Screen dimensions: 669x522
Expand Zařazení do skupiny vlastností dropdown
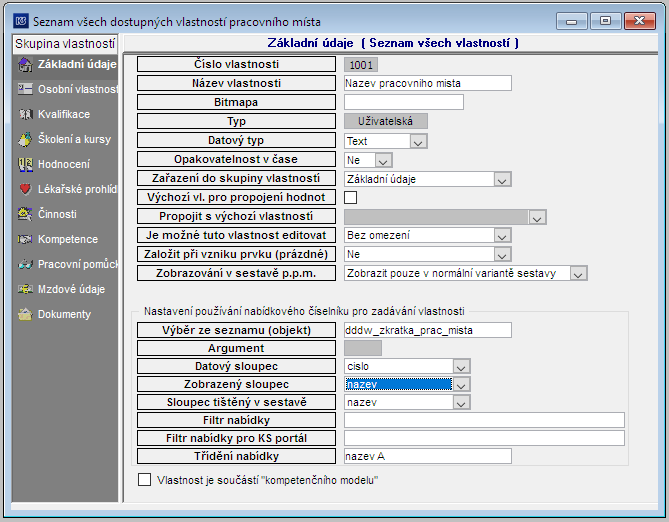(502, 179)
